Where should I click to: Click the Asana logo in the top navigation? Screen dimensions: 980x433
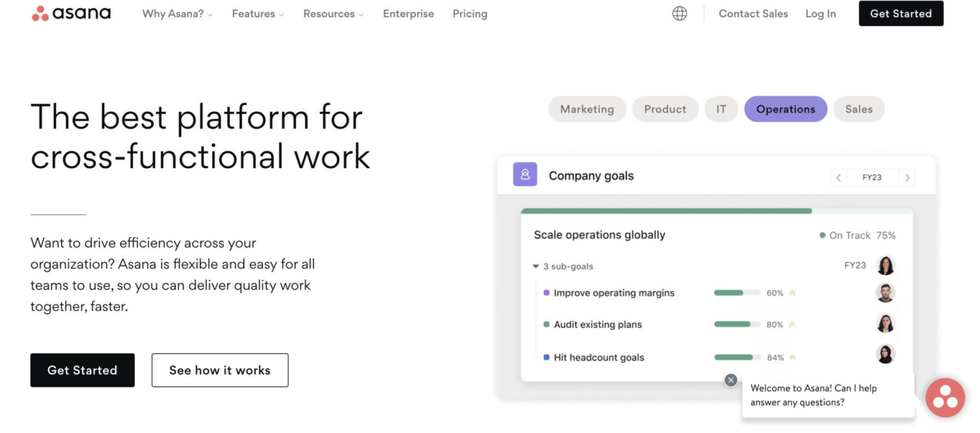pyautogui.click(x=70, y=13)
